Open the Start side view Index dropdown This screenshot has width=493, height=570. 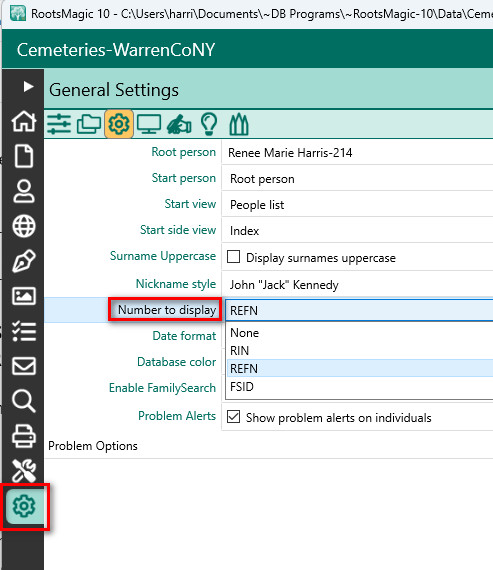pyautogui.click(x=357, y=231)
